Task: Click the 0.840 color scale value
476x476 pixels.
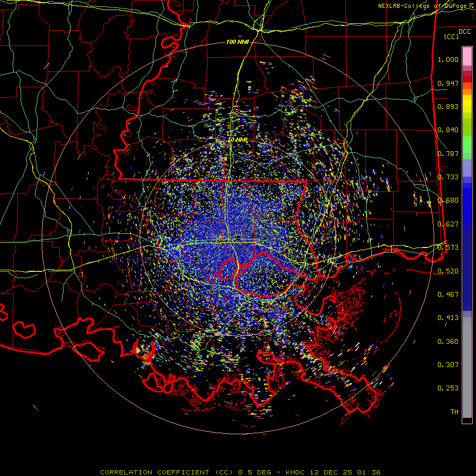Action: click(448, 130)
